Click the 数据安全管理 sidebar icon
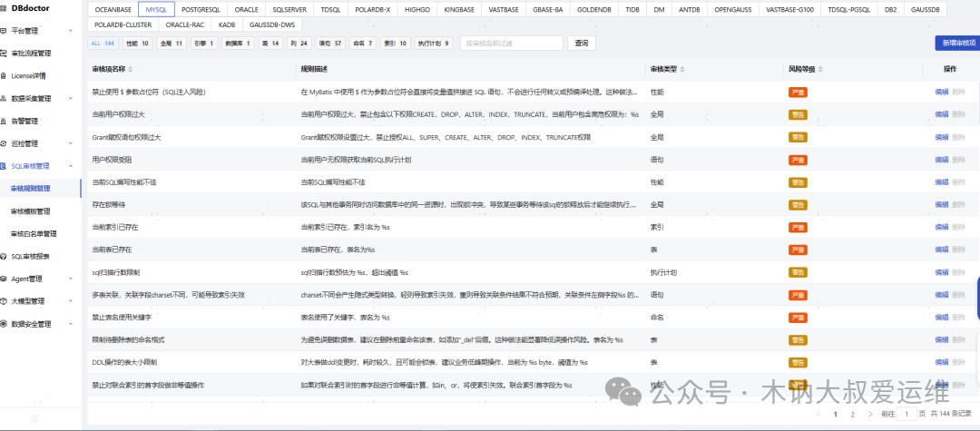The image size is (980, 431). tap(4, 324)
